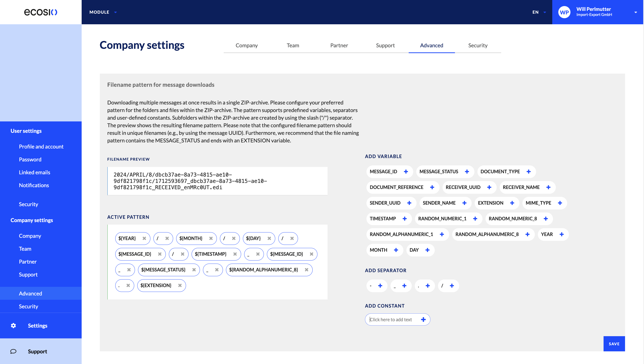Viewport: 644px width, 364px height.
Task: Remove underscore before ${RANDOM_ALPHANUMERIC_8}
Action: (x=217, y=270)
